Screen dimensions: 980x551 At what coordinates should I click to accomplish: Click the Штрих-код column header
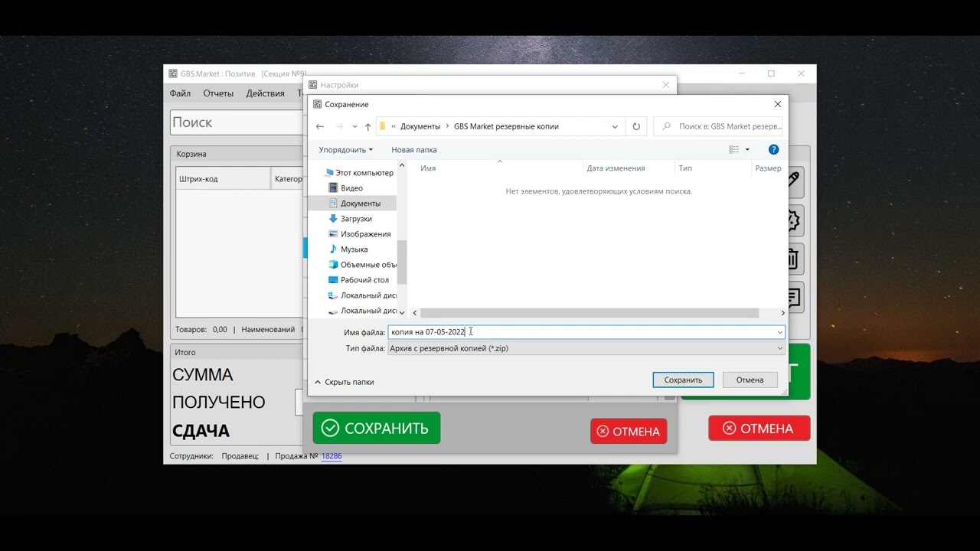tap(224, 179)
